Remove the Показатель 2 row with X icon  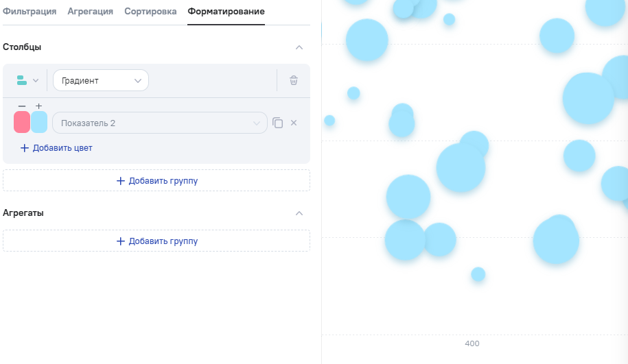[x=294, y=123]
